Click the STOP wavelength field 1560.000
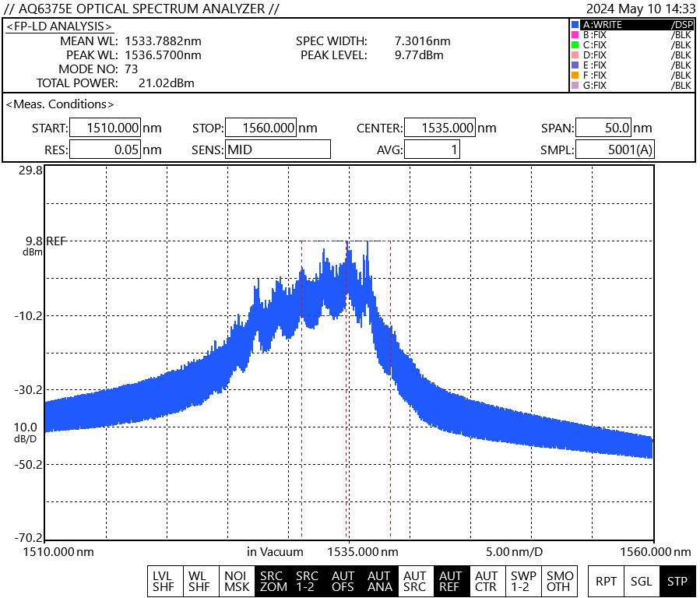This screenshot has height=598, width=700. (260, 128)
